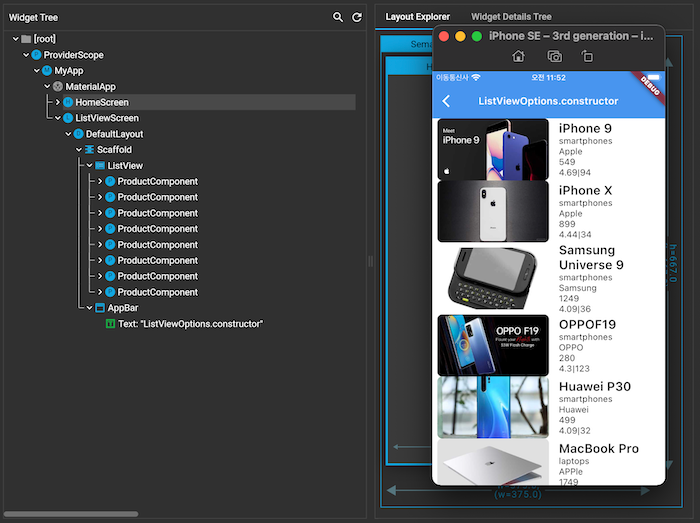The image size is (700, 523).
Task: Click the MyApp widget icon
Action: pos(47,71)
